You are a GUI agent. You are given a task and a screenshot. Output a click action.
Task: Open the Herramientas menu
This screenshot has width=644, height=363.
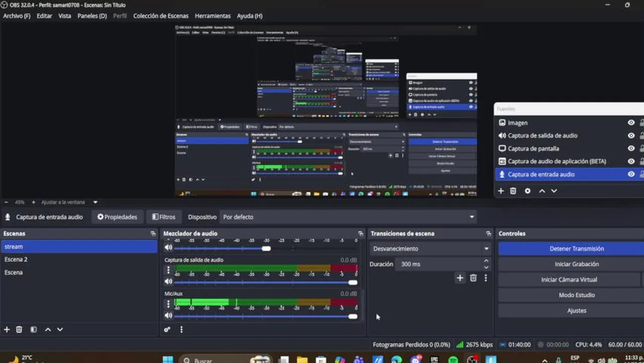point(213,16)
